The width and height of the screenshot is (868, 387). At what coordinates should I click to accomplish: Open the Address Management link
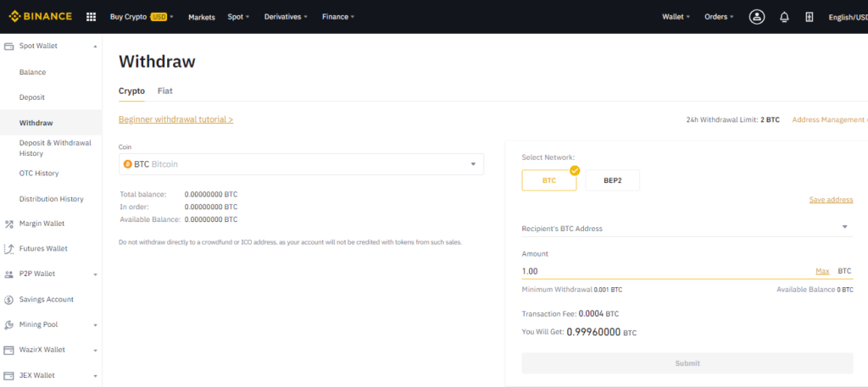pyautogui.click(x=828, y=119)
